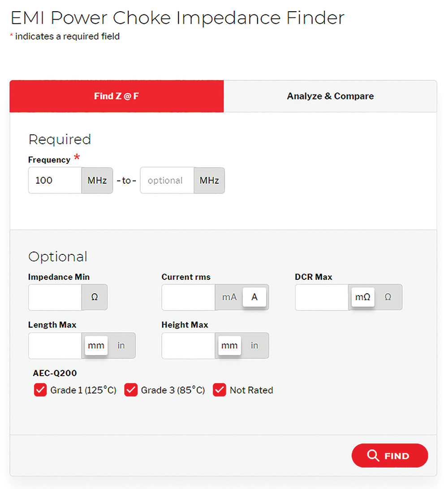Viewport: 448px width, 489px height.
Task: Focus the DCR Max input field
Action: click(x=322, y=297)
